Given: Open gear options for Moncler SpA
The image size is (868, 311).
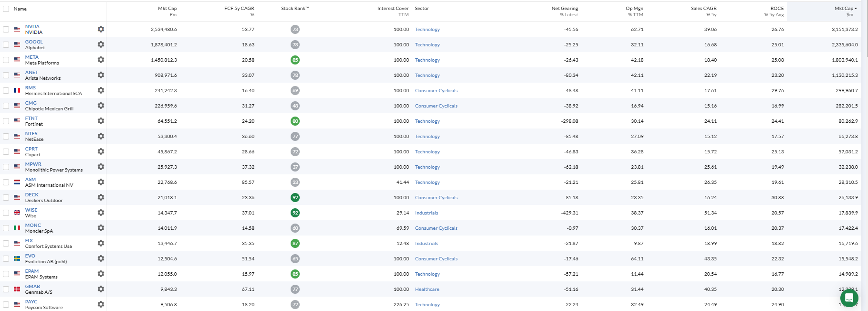Looking at the screenshot, I should 101,228.
